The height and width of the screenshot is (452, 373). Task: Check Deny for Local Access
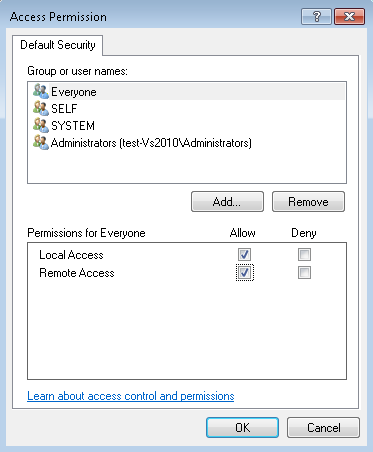(304, 255)
